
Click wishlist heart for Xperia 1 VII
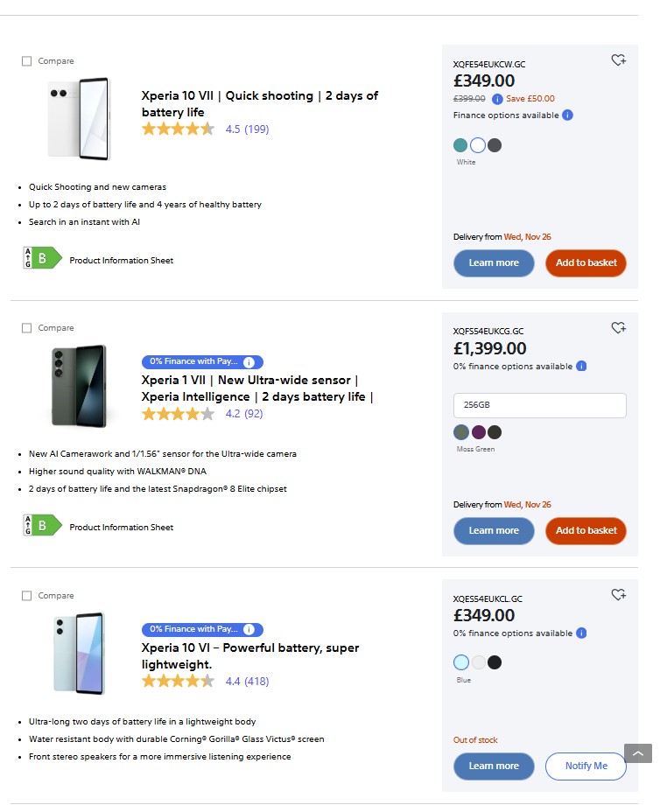pos(618,328)
